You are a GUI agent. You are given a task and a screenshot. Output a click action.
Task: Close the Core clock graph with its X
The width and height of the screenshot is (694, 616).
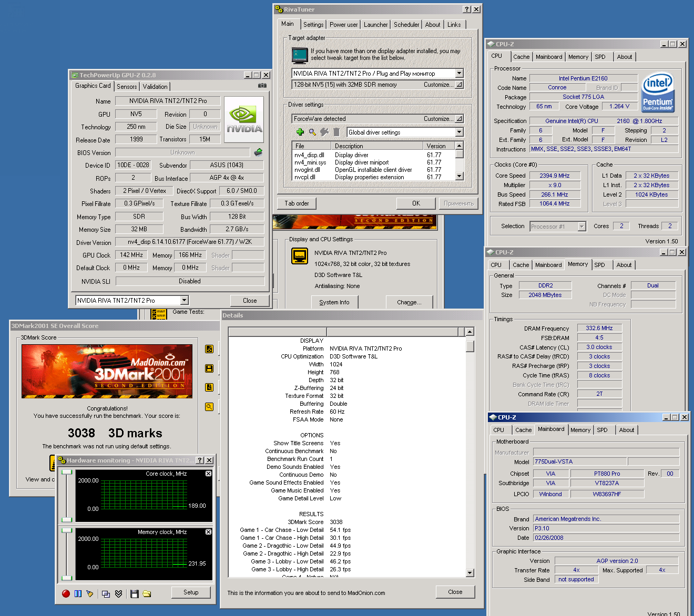click(208, 474)
